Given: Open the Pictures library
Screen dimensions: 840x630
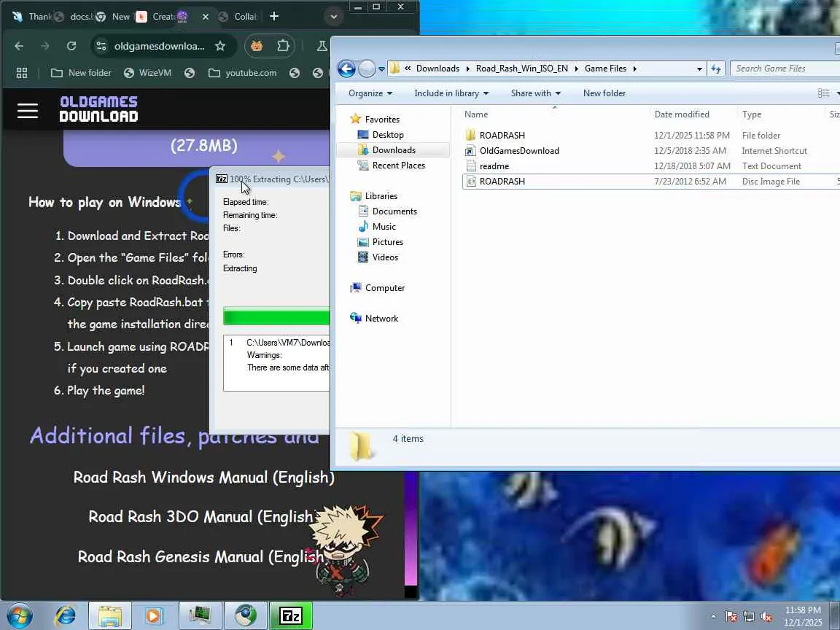Looking at the screenshot, I should coord(387,242).
